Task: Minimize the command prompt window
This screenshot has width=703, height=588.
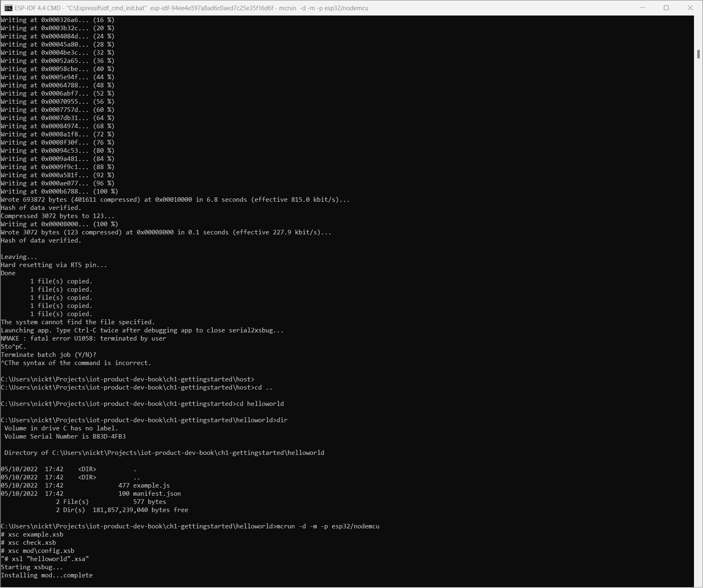Action: pos(642,7)
